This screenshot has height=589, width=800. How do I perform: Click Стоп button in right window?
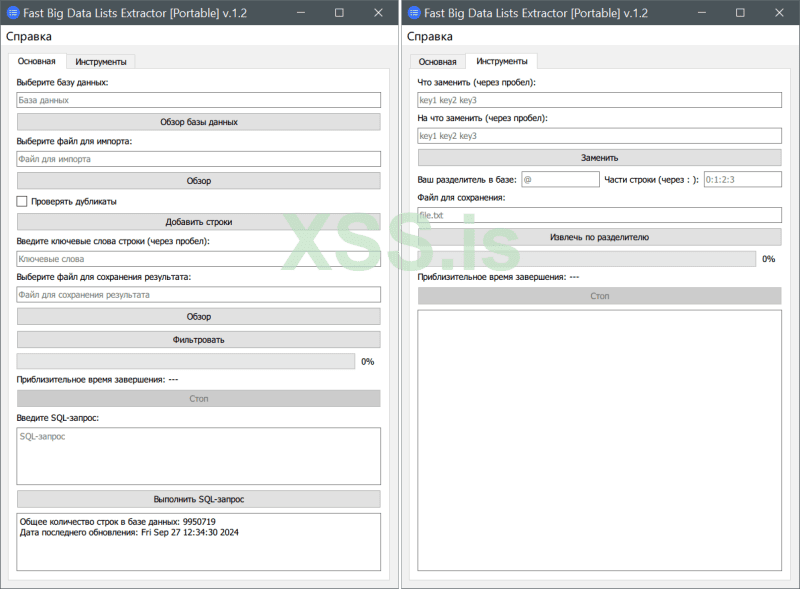coord(599,296)
